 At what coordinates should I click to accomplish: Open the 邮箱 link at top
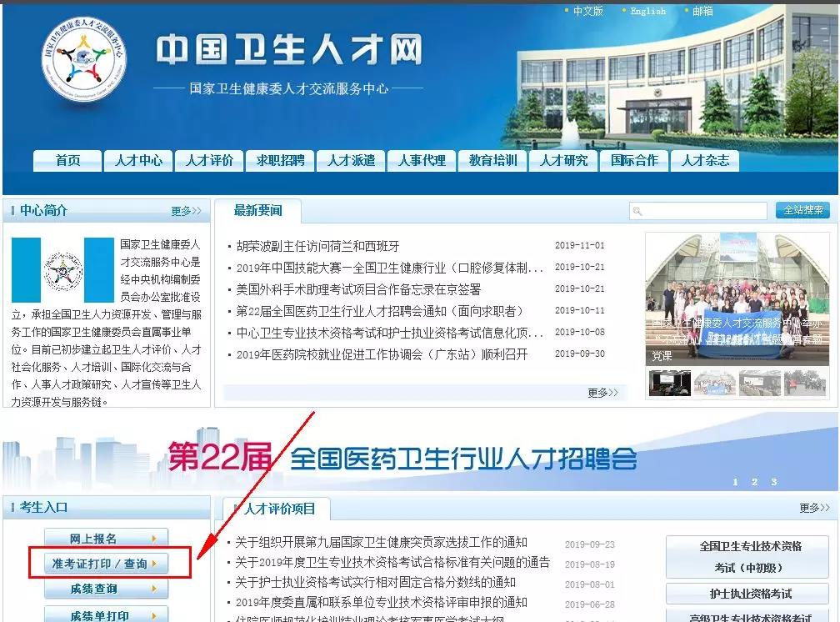coord(702,11)
